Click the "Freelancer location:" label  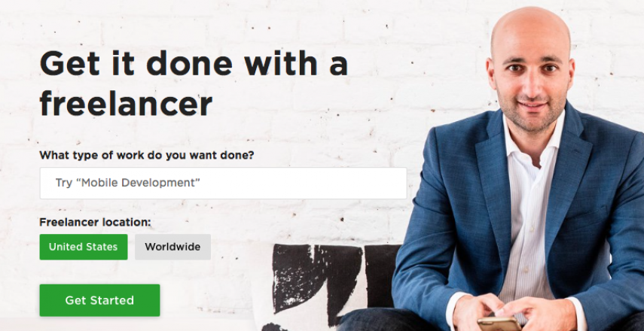point(96,223)
